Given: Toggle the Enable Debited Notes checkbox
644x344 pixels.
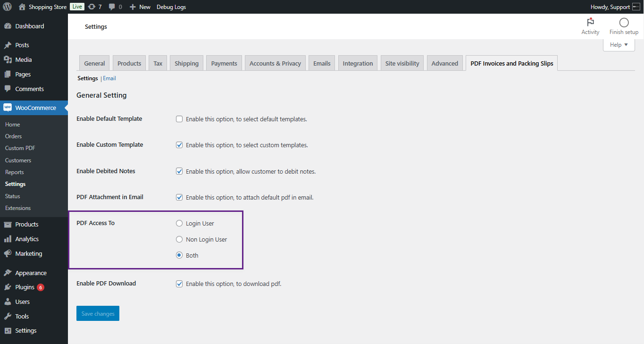Looking at the screenshot, I should coord(179,171).
